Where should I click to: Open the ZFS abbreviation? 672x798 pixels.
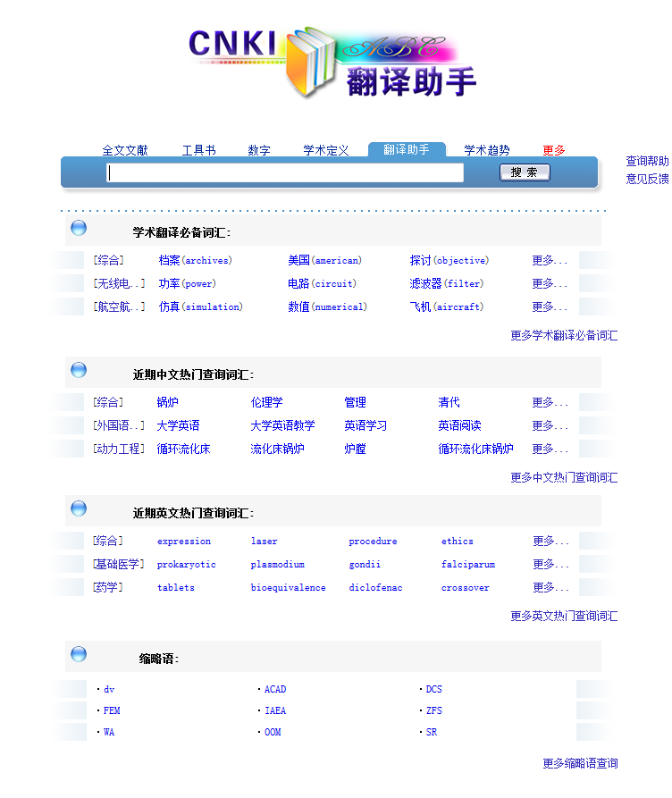point(433,710)
